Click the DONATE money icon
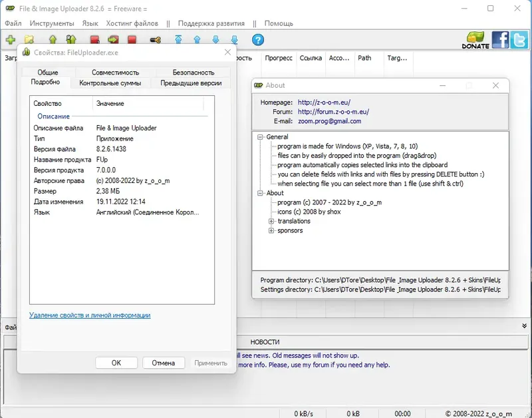 475,40
